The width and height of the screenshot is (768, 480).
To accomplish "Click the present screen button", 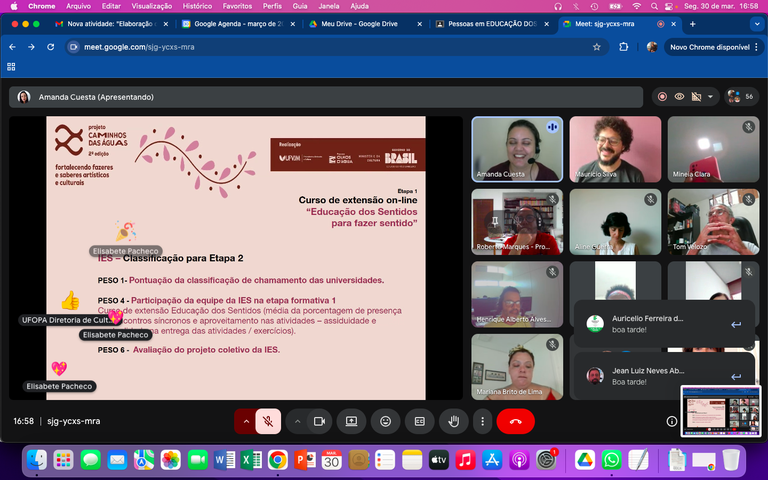I will pos(351,421).
